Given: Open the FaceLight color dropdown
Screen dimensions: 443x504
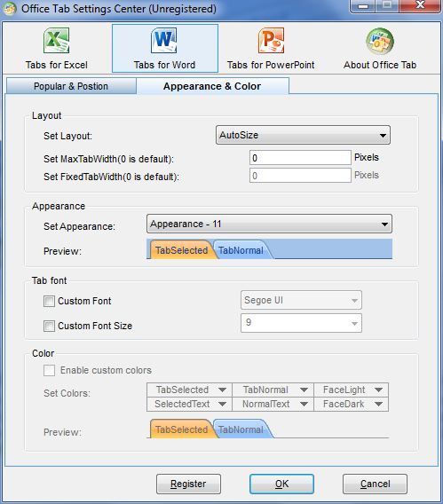Looking at the screenshot, I should coord(351,390).
